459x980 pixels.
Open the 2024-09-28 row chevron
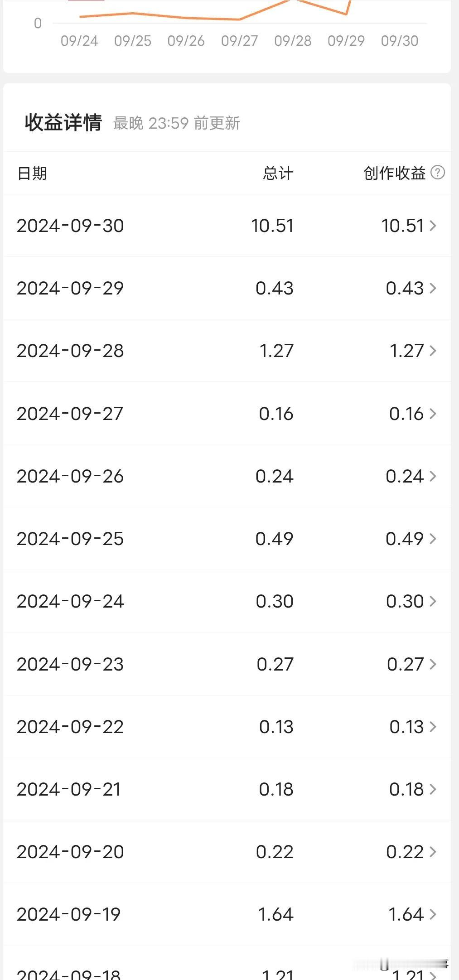pos(433,351)
